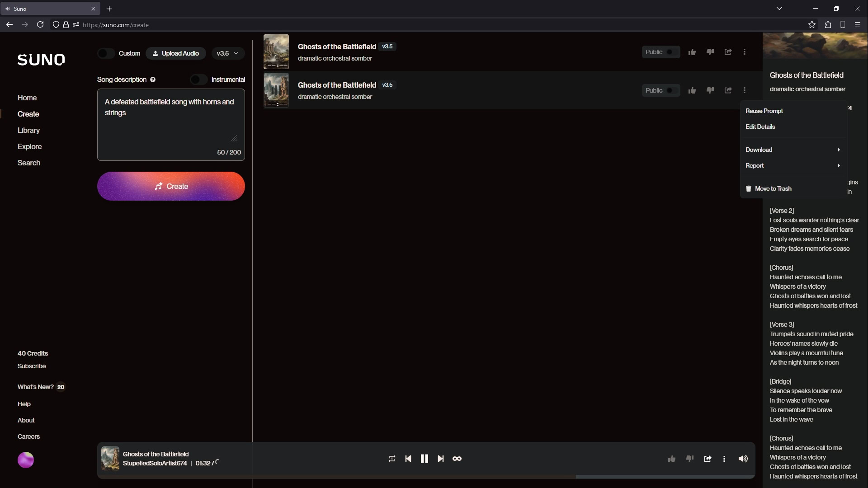Mute the volume speaker icon
Viewport: 868px width, 488px height.
click(743, 459)
